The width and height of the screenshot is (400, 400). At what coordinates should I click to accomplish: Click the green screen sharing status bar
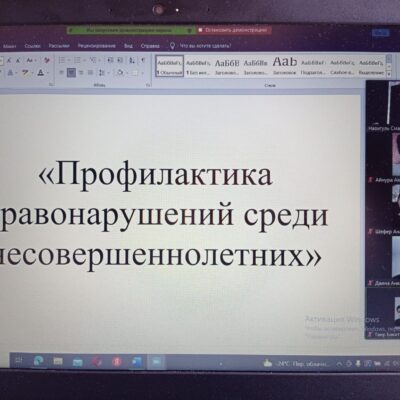point(132,30)
